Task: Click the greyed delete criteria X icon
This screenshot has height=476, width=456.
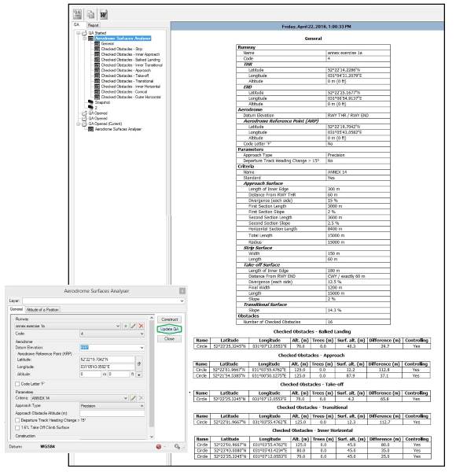Action: coord(141,398)
